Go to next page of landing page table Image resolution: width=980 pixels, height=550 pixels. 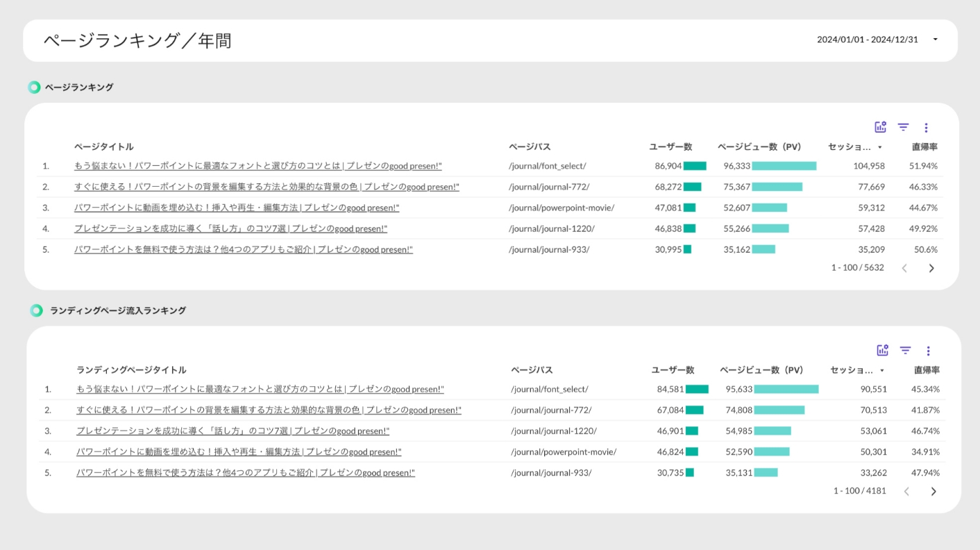point(933,492)
